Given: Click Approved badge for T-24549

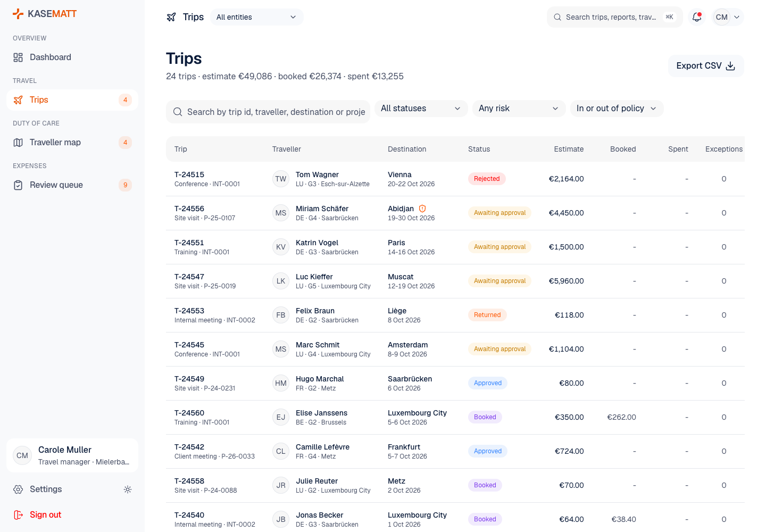Looking at the screenshot, I should (488, 383).
